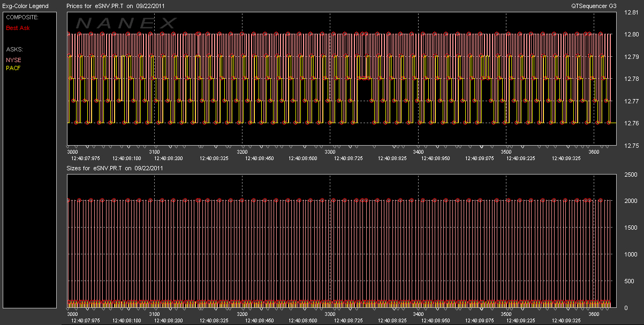Click timestamp 12:40:09:225 under the prices chart
Viewport: 644px width, 325px height.
coord(521,158)
